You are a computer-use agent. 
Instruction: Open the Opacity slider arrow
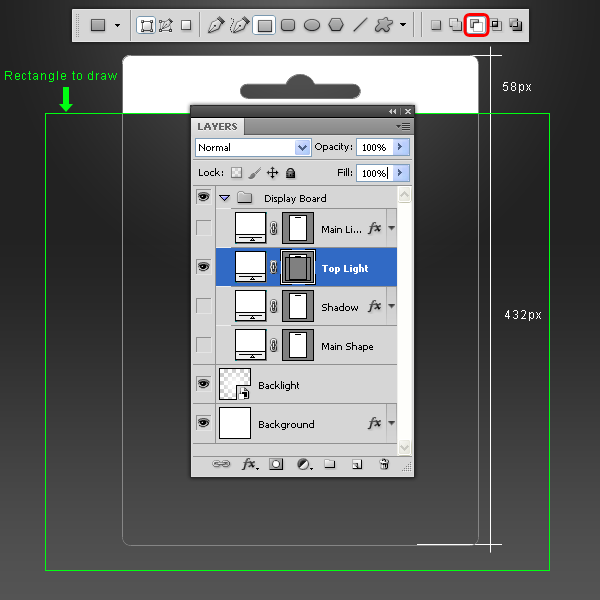[401, 147]
